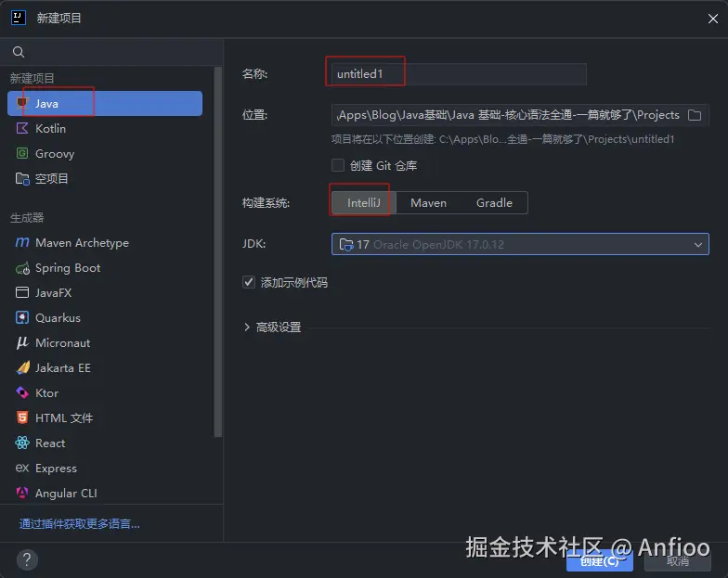Select Maven Archetype generator
This screenshot has width=728, height=578.
tap(105, 243)
